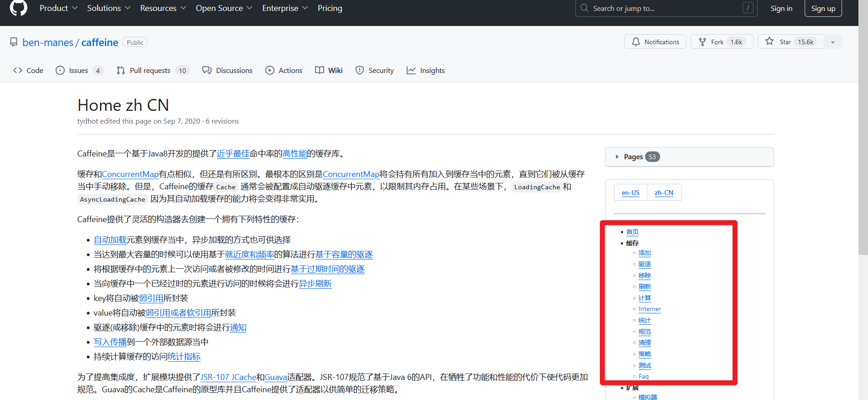Viewport: 868px width, 400px height.
Task: Select the zh-CN language link
Action: (x=664, y=192)
